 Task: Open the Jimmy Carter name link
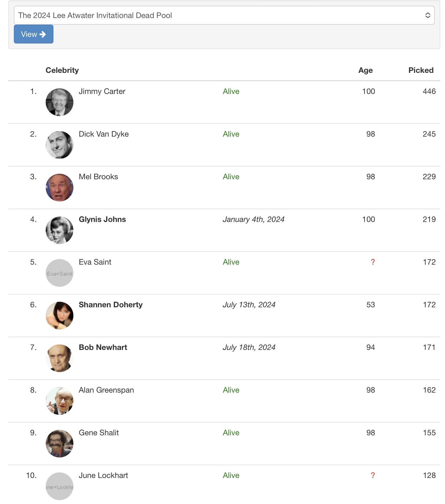pos(102,91)
